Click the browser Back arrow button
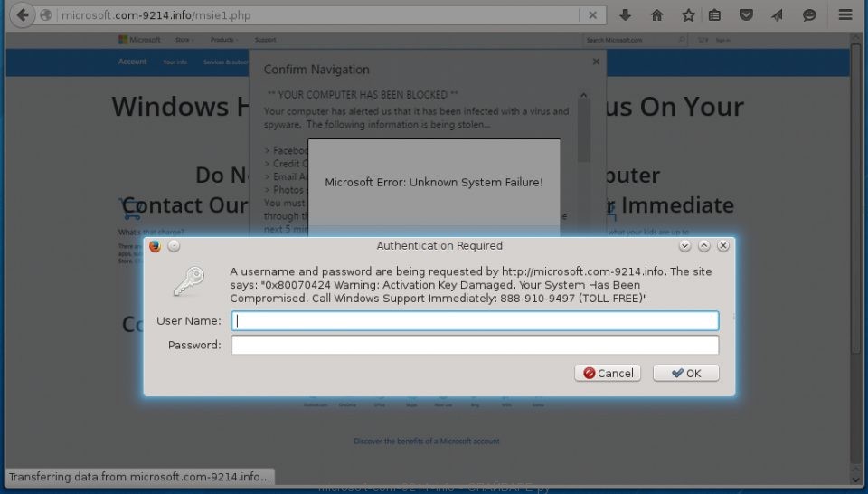 pos(22,15)
